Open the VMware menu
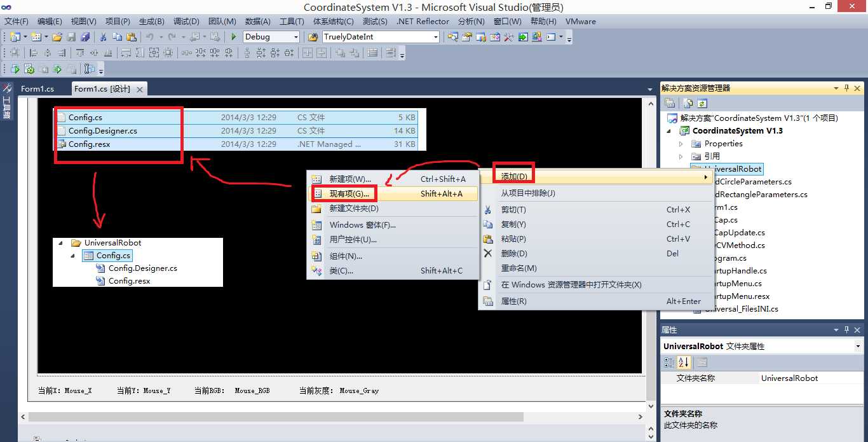Screen dimensions: 868x442 581,22
